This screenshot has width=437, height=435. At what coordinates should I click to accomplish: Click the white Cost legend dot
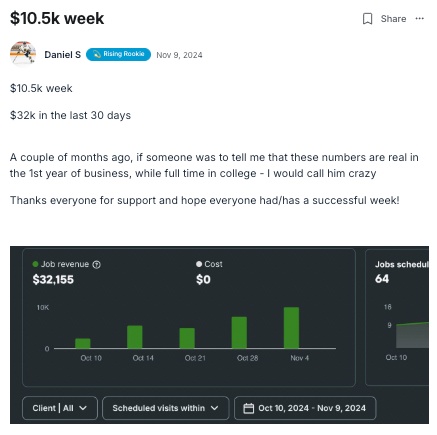[x=199, y=264]
